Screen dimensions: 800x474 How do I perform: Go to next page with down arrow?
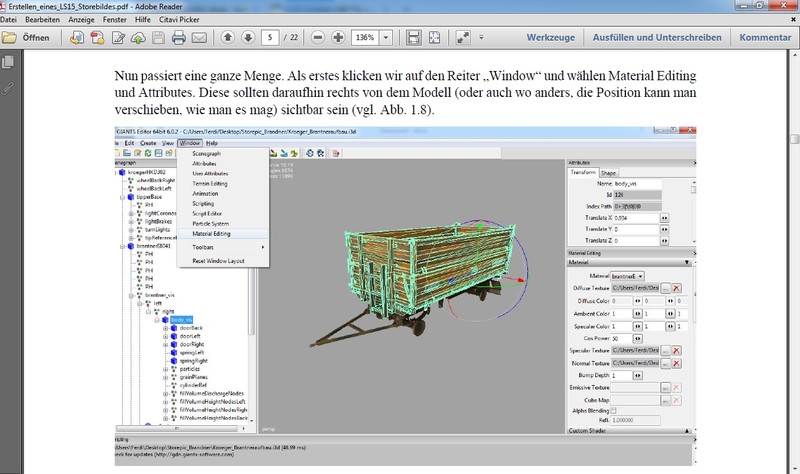247,38
